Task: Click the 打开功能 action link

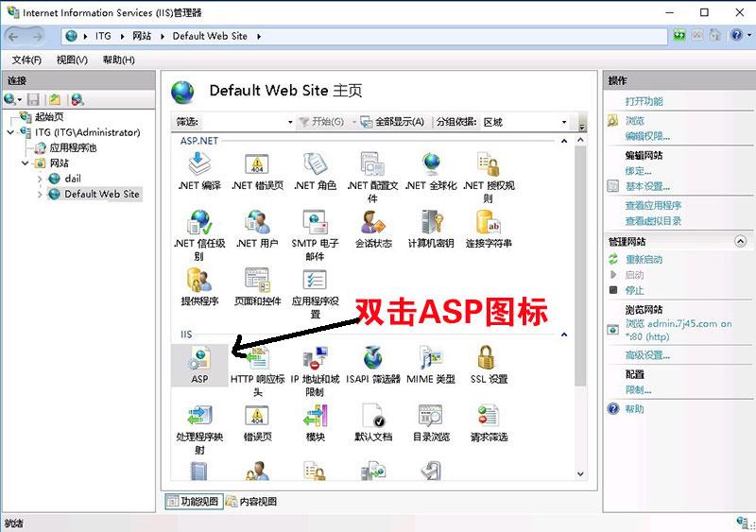Action: [644, 101]
